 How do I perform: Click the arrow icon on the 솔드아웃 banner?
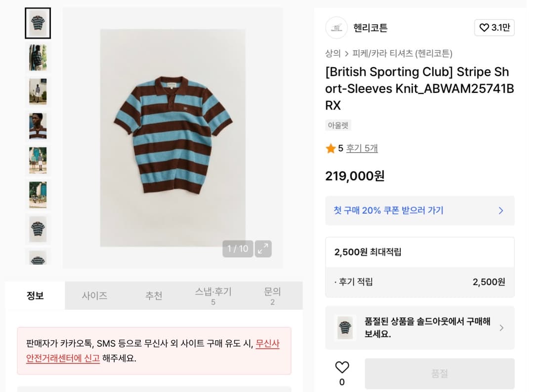[x=503, y=327]
